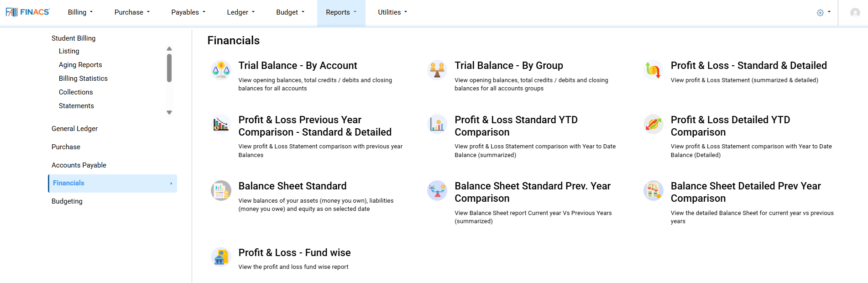Select the Reports menu
Viewport: 868px width, 283px height.
[x=341, y=12]
